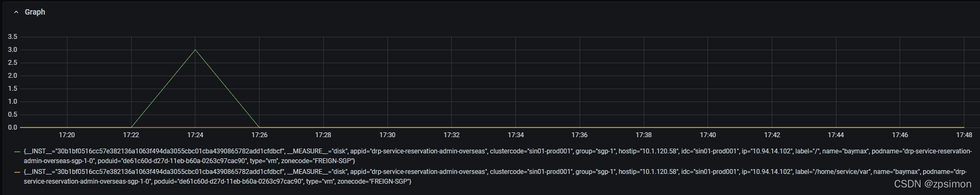This screenshot has width=980, height=195.
Task: Click y-axis value 1.5
Action: pyautogui.click(x=12, y=89)
